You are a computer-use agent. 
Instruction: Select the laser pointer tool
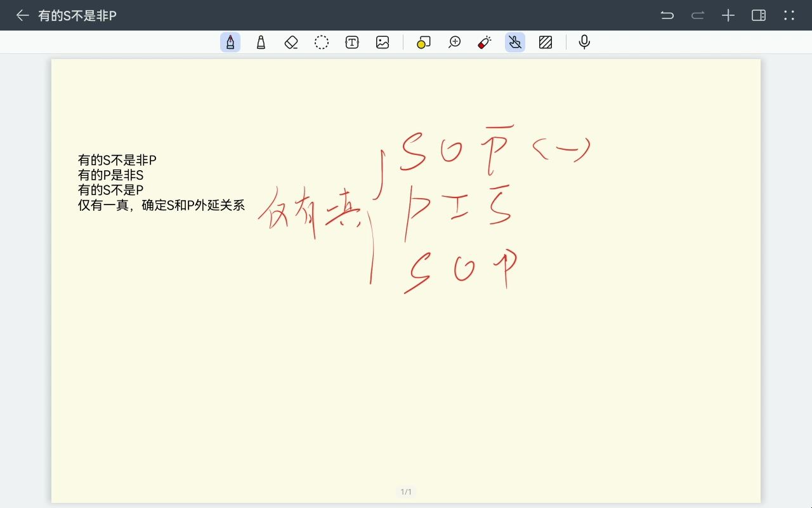(485, 42)
